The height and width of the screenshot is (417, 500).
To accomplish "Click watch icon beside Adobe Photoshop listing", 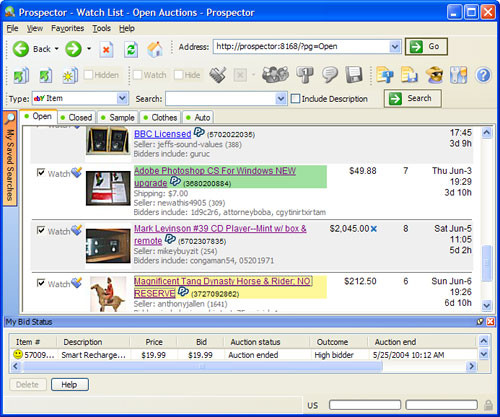I will [x=76, y=172].
